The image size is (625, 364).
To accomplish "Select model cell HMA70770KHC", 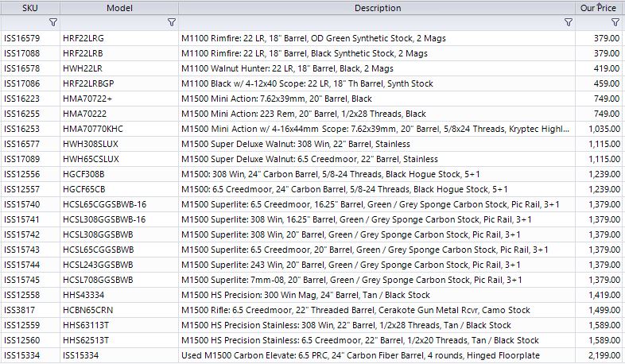I will coord(119,129).
